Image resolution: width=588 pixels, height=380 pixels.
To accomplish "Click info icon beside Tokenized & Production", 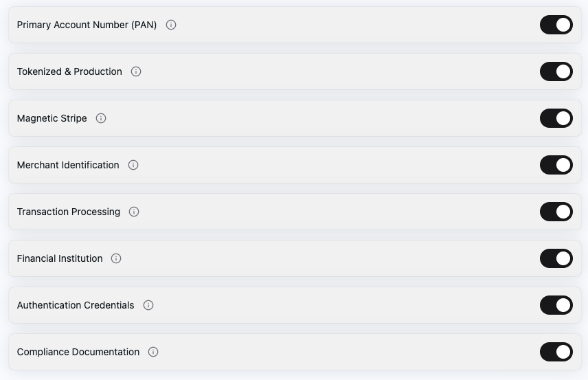I will point(136,71).
